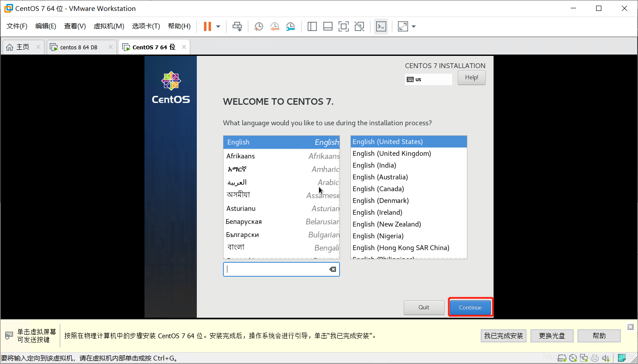Show or hide the library panel

[312, 26]
